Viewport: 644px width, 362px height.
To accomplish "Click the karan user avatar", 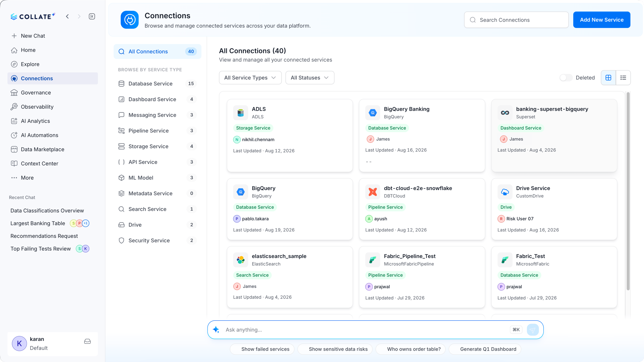I will (19, 344).
